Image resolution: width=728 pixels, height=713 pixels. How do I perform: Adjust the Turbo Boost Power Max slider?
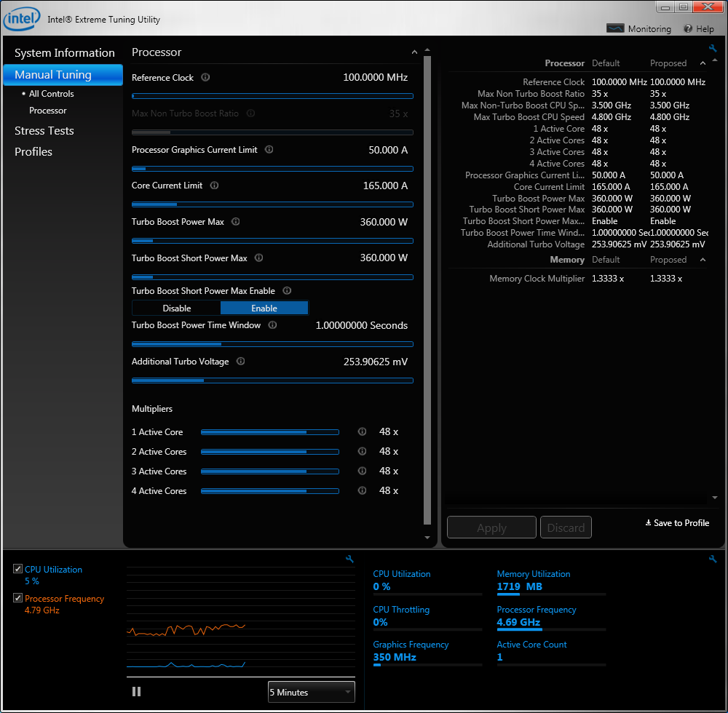272,241
